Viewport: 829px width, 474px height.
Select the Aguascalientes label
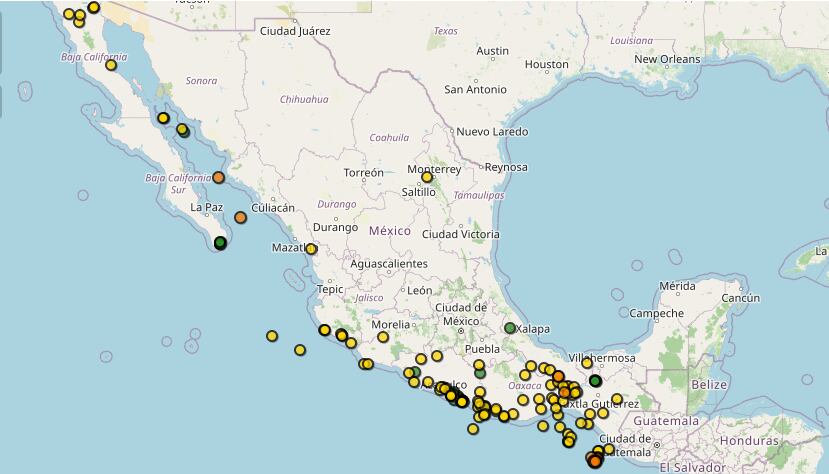(x=389, y=264)
